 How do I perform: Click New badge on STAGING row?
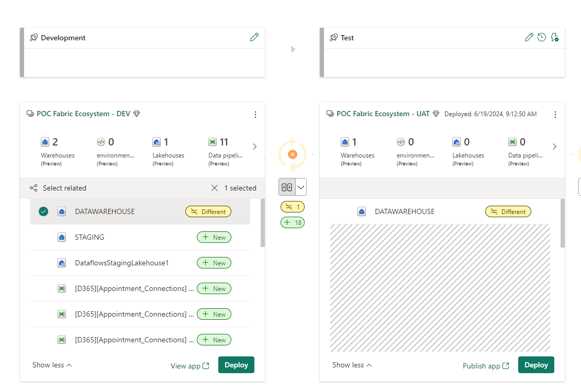[x=214, y=237]
